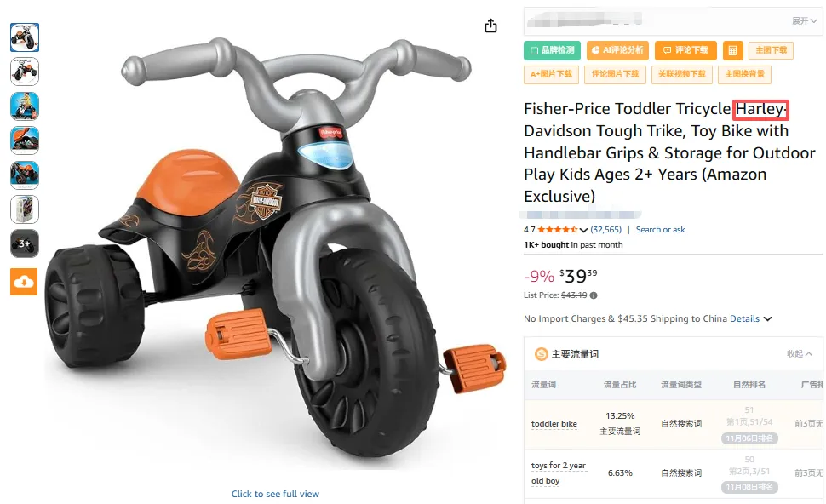Expand the 展开 dropdown at top right

tap(804, 20)
